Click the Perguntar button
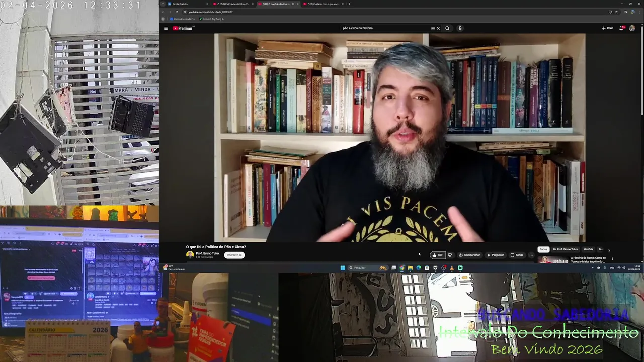The height and width of the screenshot is (362, 644). point(495,255)
